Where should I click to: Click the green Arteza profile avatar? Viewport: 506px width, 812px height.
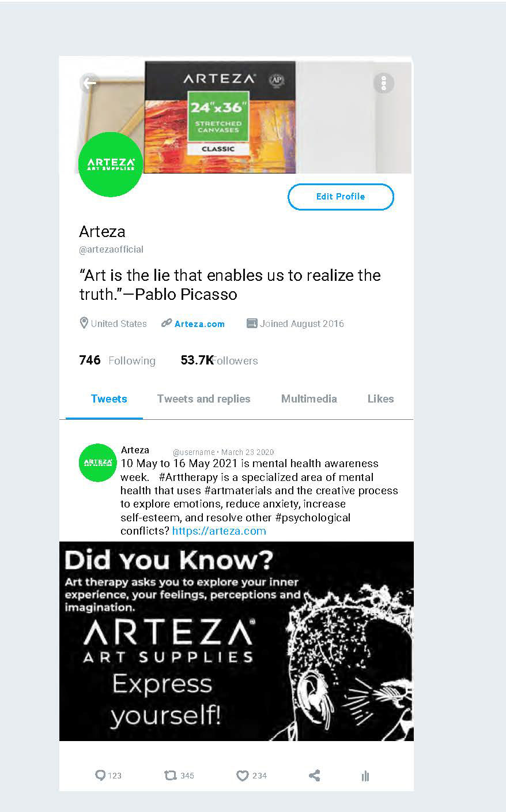tap(110, 164)
